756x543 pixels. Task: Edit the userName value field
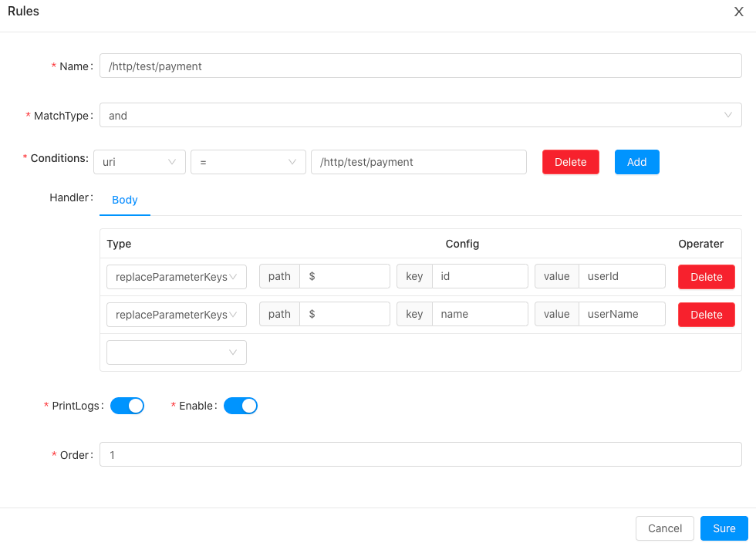[x=622, y=315]
